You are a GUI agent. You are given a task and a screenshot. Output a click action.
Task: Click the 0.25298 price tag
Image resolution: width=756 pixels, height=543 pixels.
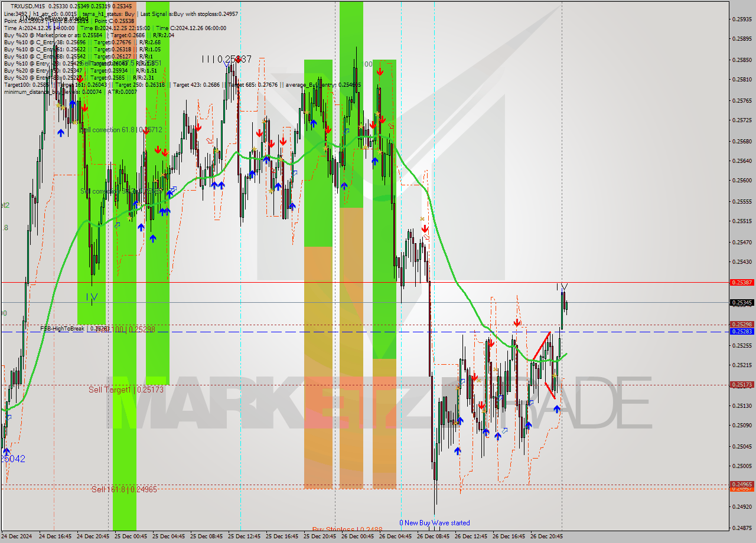pyautogui.click(x=742, y=324)
